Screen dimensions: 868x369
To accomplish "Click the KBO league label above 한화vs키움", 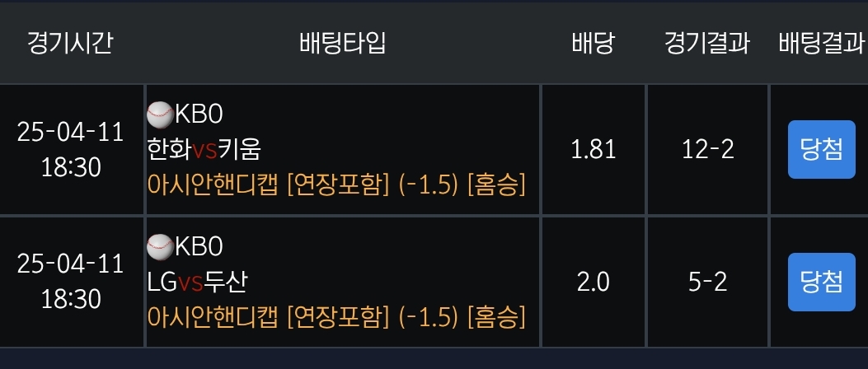I will click(x=199, y=112).
